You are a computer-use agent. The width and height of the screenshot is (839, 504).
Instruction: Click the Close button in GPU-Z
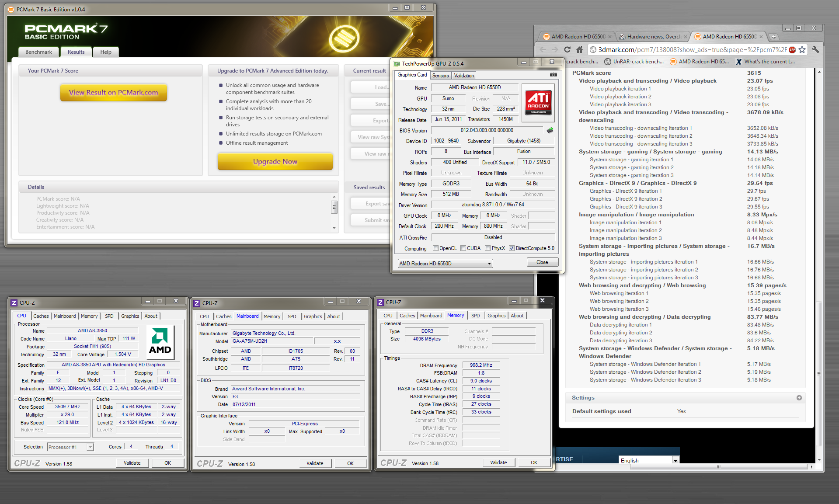point(542,262)
